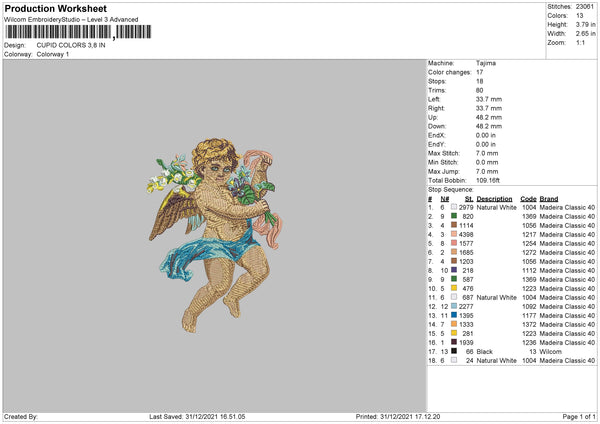This screenshot has width=600, height=424.
Task: Select the purple swatch in stop row 8
Action: 454,270
